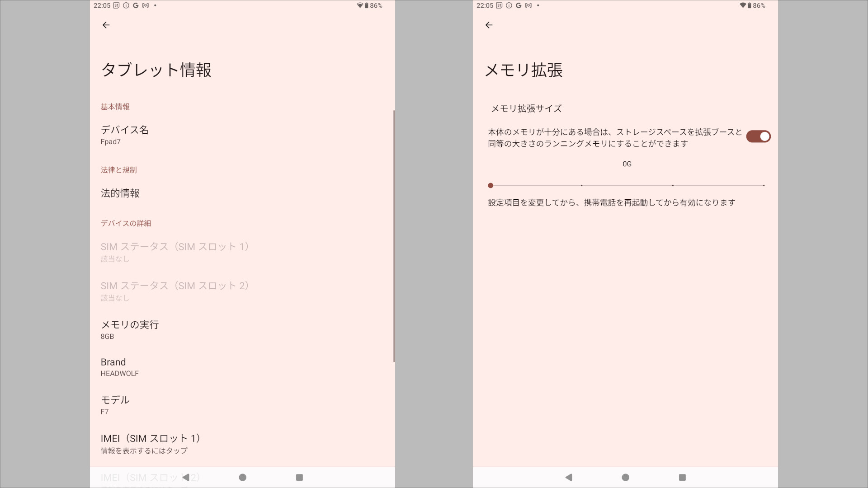This screenshot has width=868, height=488.
Task: Select the 基本情報 section header
Action: (x=115, y=107)
